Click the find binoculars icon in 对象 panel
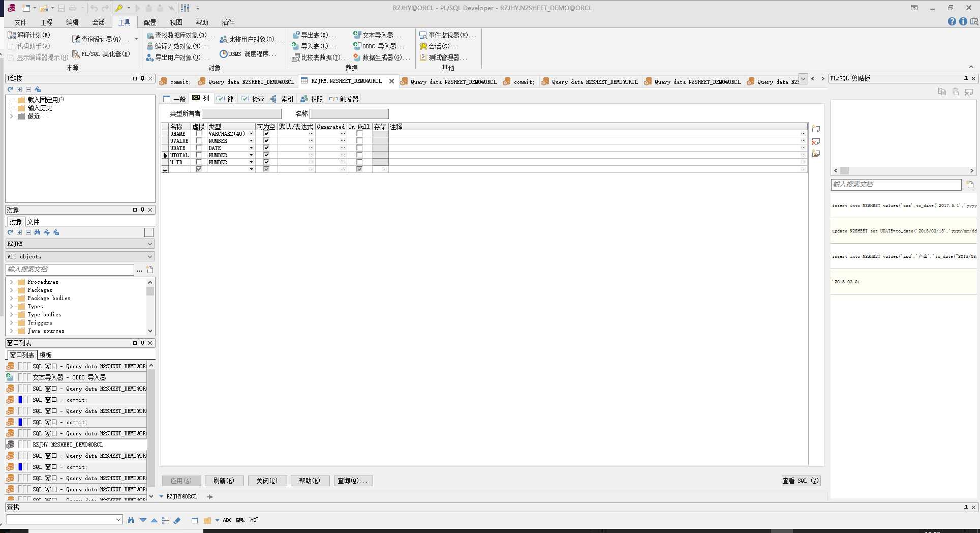Image resolution: width=980 pixels, height=533 pixels. [x=38, y=232]
